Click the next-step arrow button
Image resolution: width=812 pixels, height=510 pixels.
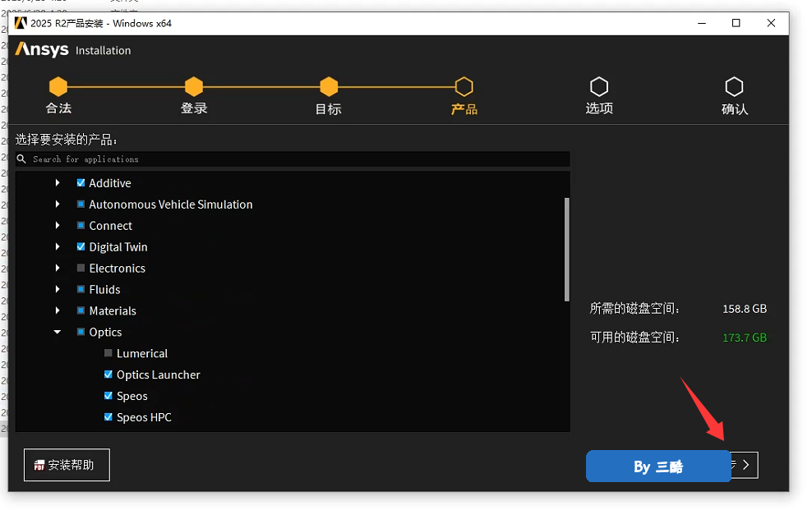click(745, 465)
